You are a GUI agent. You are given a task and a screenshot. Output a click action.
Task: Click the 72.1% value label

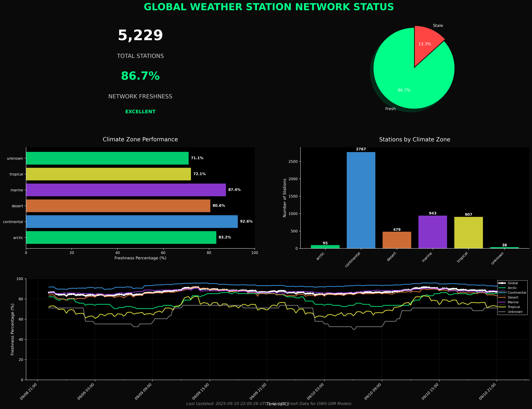pos(200,174)
